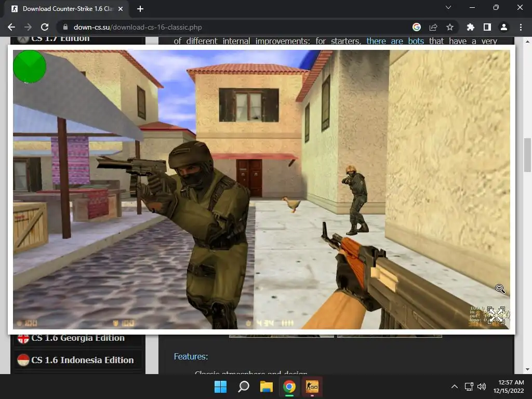Open the tab search chevron

(x=448, y=7)
